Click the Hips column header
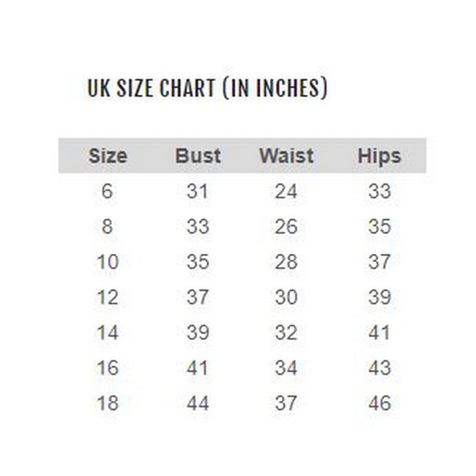The height and width of the screenshot is (476, 476). (x=379, y=156)
